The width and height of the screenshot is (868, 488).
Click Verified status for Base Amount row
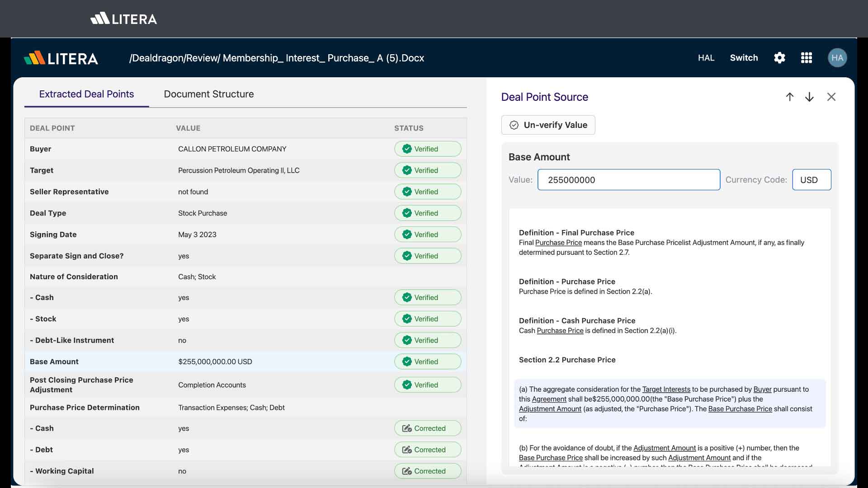point(428,361)
